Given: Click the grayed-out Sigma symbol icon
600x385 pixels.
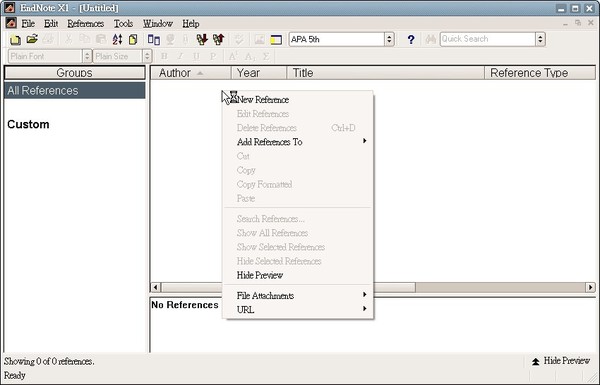Looking at the screenshot, I should click(266, 56).
